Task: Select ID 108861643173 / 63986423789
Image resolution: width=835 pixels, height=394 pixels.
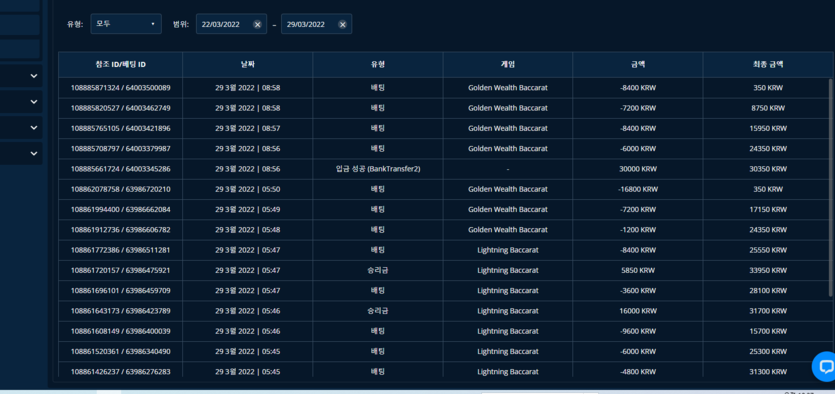Action: point(120,311)
